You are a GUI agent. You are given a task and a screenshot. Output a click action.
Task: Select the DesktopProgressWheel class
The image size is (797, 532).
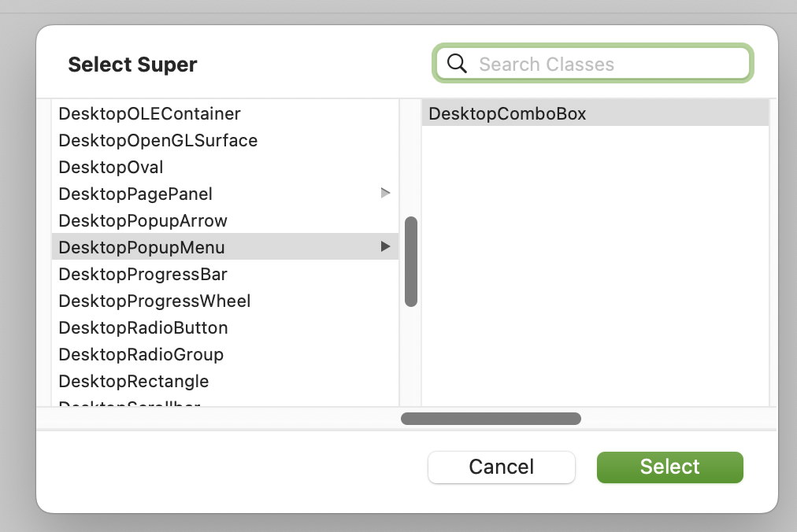coord(225,301)
